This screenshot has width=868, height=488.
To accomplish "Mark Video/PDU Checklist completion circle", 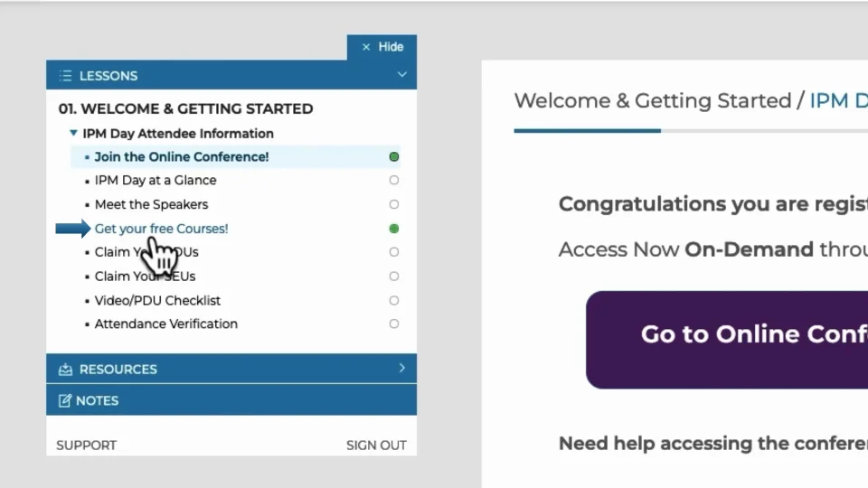I will [x=394, y=300].
